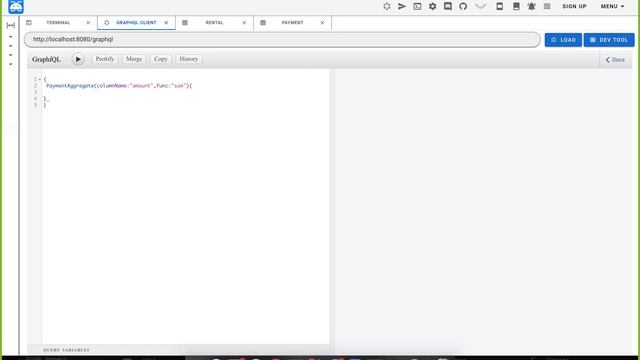Click the notification bell icon
640x360 pixels.
(531, 6)
